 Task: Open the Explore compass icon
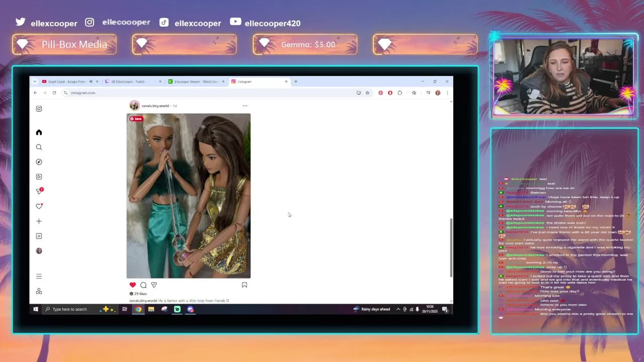pyautogui.click(x=39, y=162)
